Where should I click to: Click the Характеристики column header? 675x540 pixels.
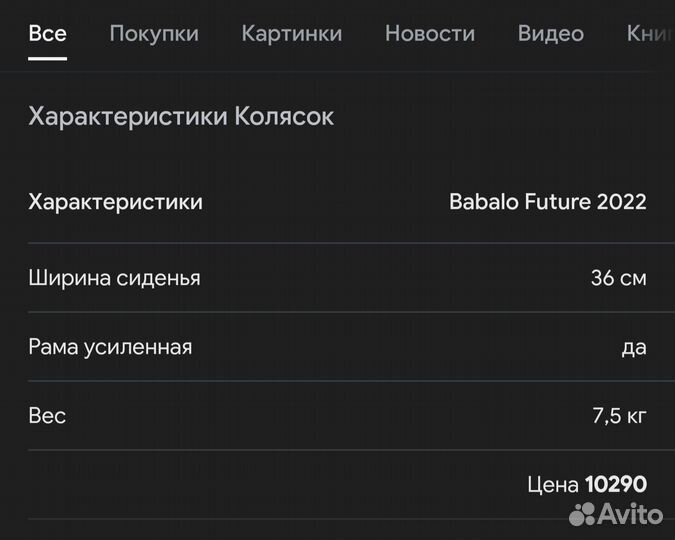115,202
